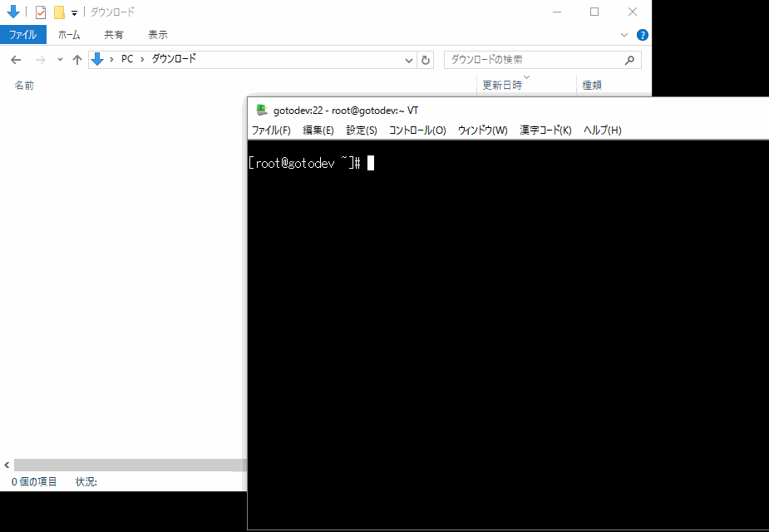Click the 0 個の項目 status text
The height and width of the screenshot is (532, 769).
click(34, 482)
